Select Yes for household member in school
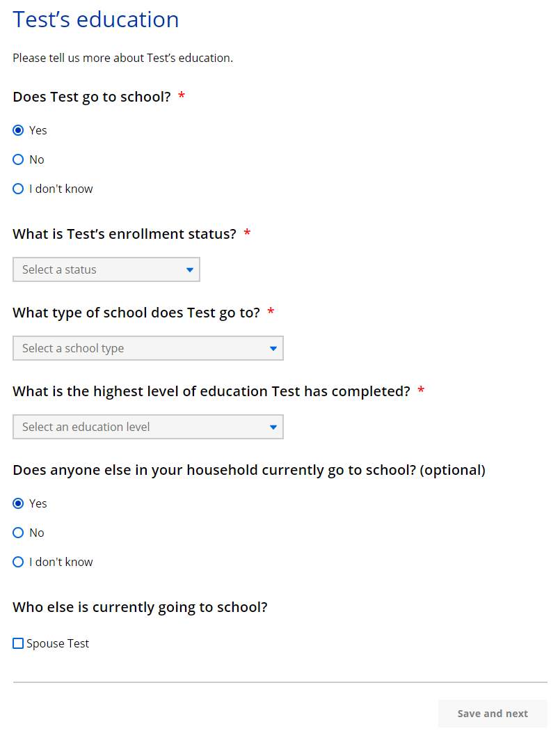 pyautogui.click(x=18, y=503)
